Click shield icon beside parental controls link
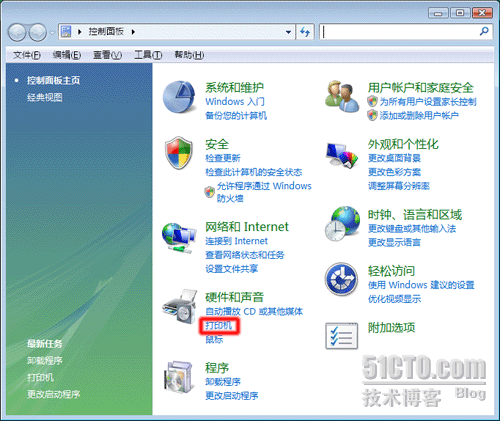 [372, 101]
